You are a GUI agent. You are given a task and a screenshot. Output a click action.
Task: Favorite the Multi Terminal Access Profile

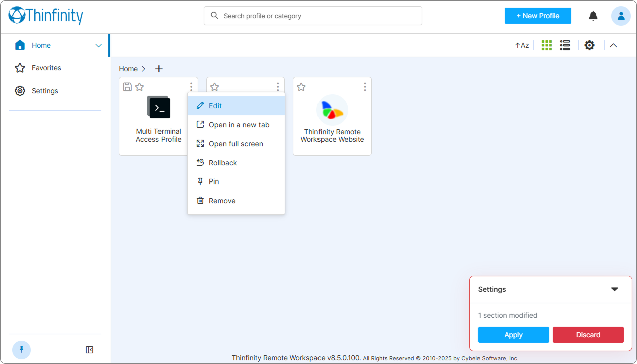(140, 87)
